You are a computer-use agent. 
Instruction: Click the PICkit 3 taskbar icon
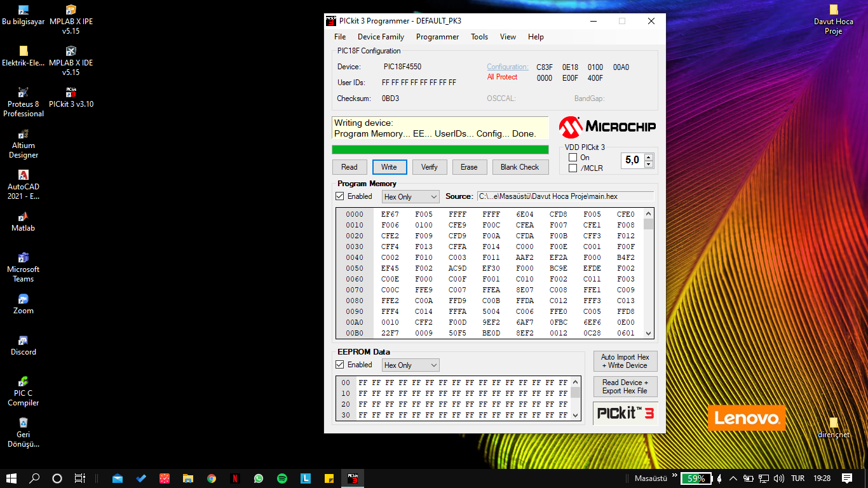click(353, 478)
